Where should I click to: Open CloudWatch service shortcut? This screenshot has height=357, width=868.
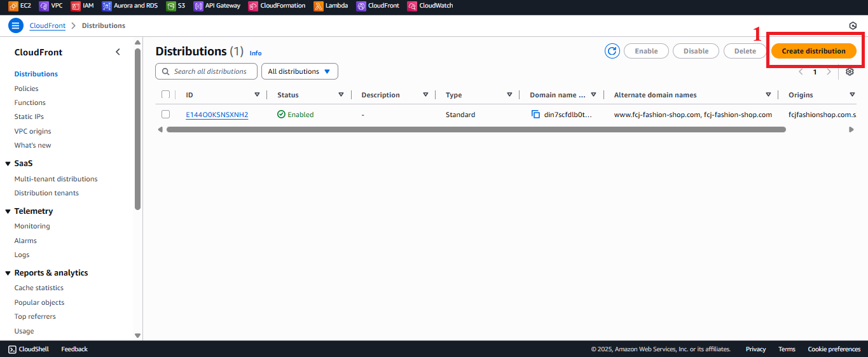click(x=430, y=6)
